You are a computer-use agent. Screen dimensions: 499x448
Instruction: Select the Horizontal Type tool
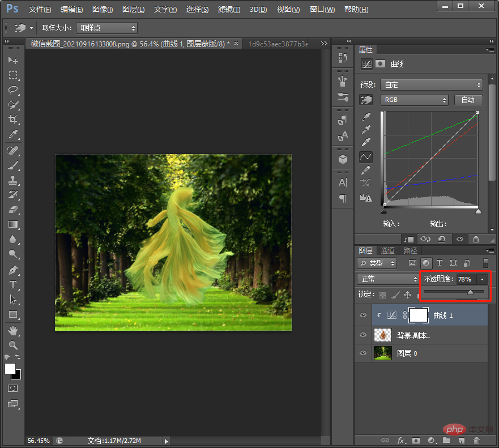tap(13, 285)
